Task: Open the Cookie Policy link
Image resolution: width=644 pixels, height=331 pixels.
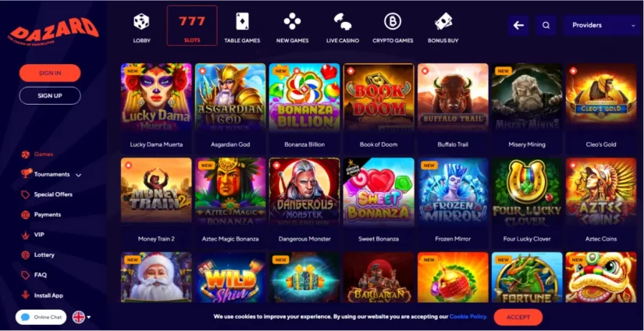Action: click(468, 317)
